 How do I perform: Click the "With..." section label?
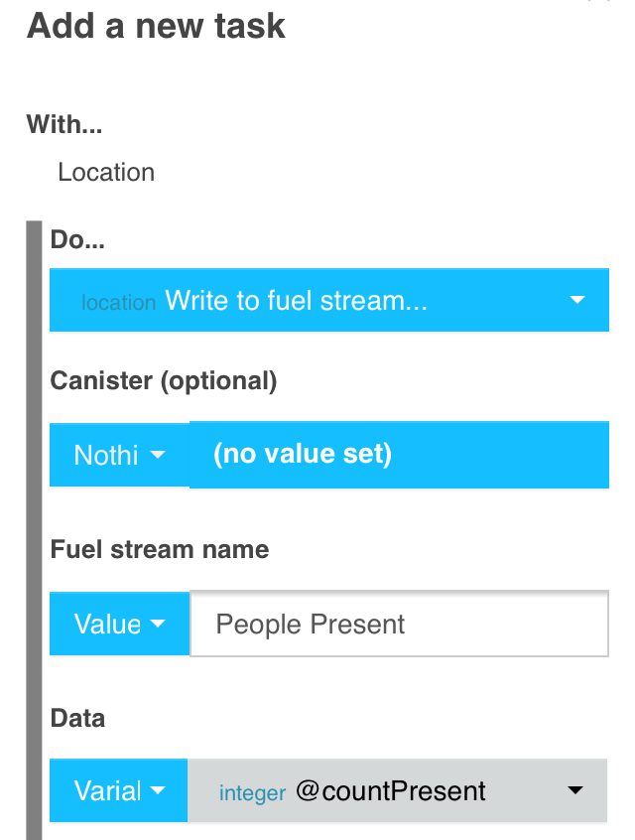click(x=64, y=124)
